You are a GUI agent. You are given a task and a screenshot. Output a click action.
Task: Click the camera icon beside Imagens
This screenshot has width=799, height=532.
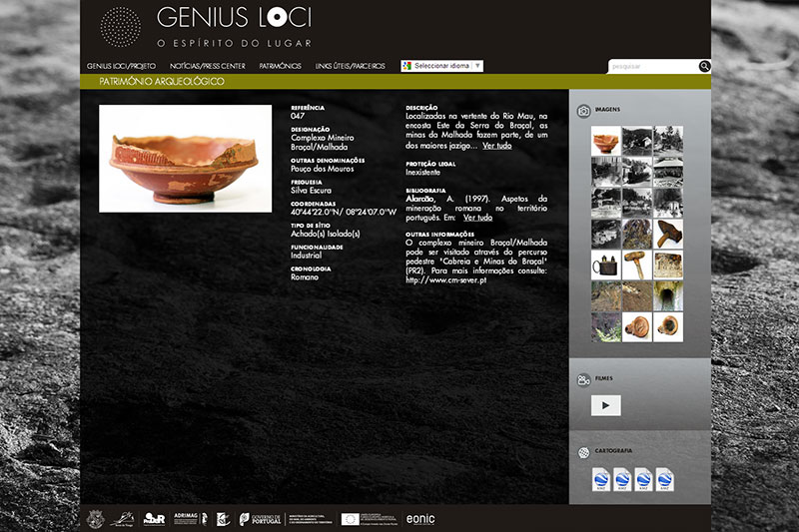point(583,110)
